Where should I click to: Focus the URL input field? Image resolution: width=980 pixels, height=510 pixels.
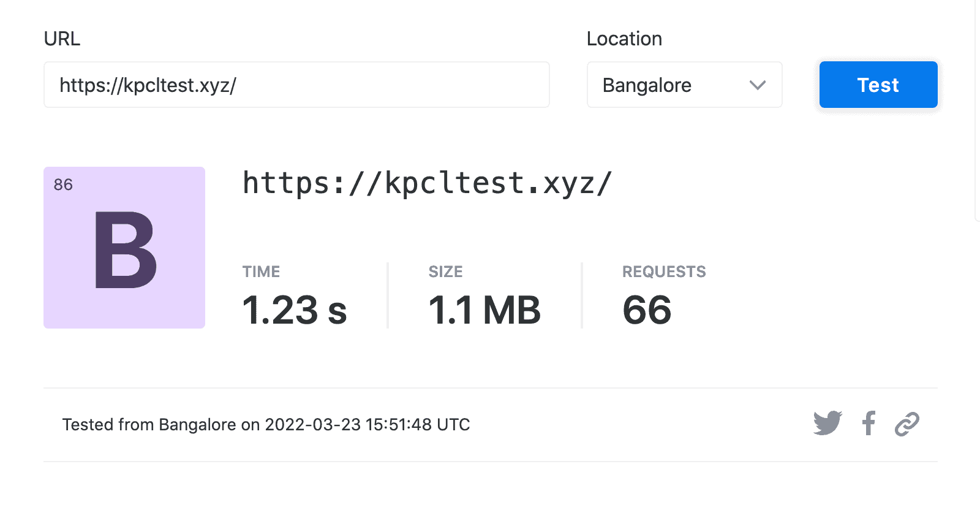point(296,85)
